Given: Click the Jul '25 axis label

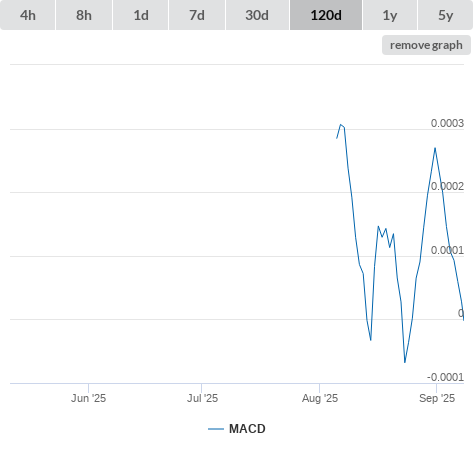Looking at the screenshot, I should [x=202, y=398].
